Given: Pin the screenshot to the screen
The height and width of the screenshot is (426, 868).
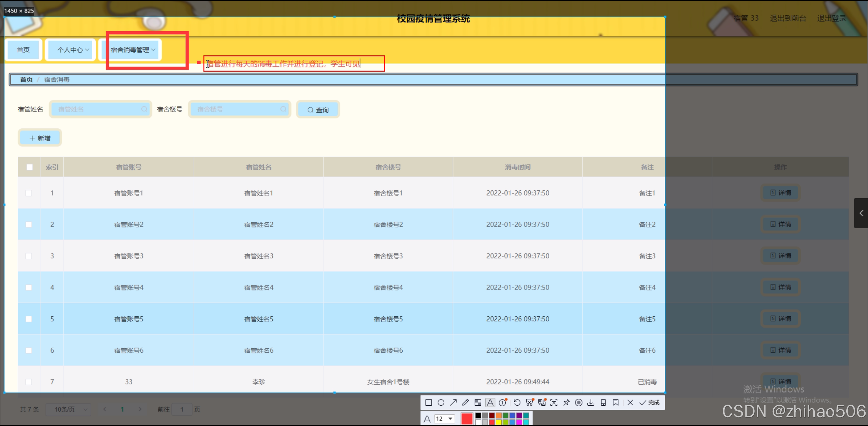Looking at the screenshot, I should (x=566, y=403).
